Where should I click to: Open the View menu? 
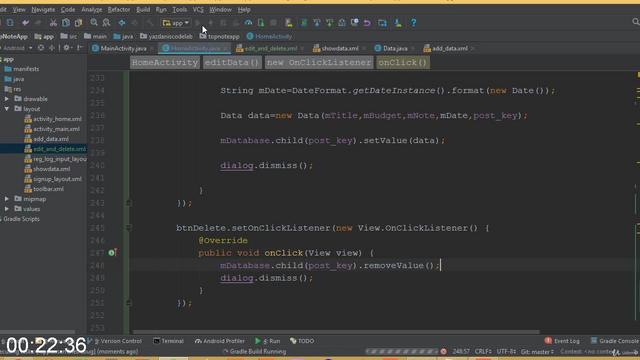19,9
